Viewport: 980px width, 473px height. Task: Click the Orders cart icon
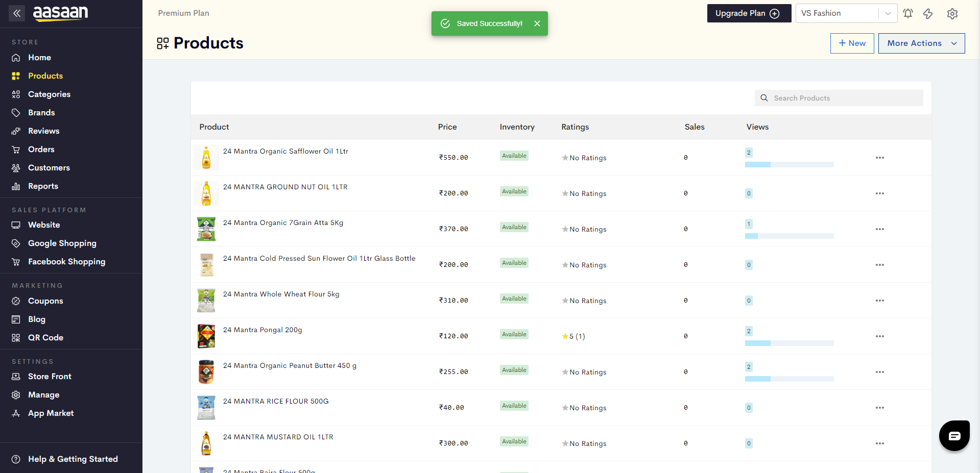[16, 150]
